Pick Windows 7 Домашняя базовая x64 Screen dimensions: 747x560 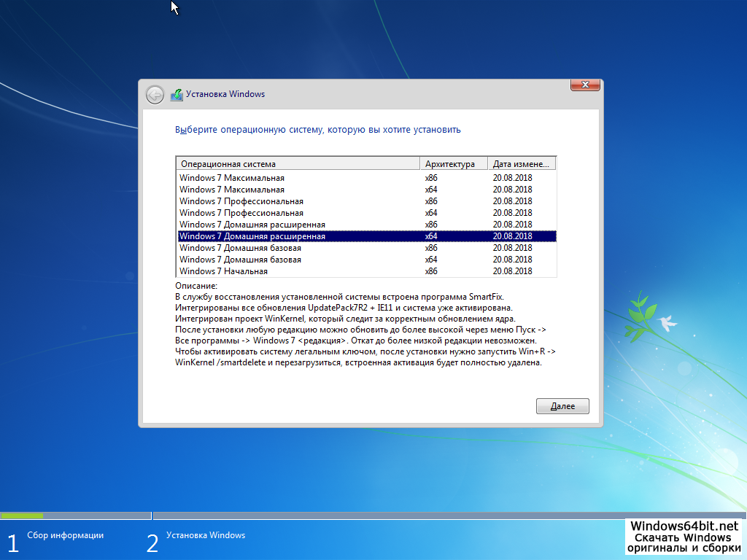[240, 260]
